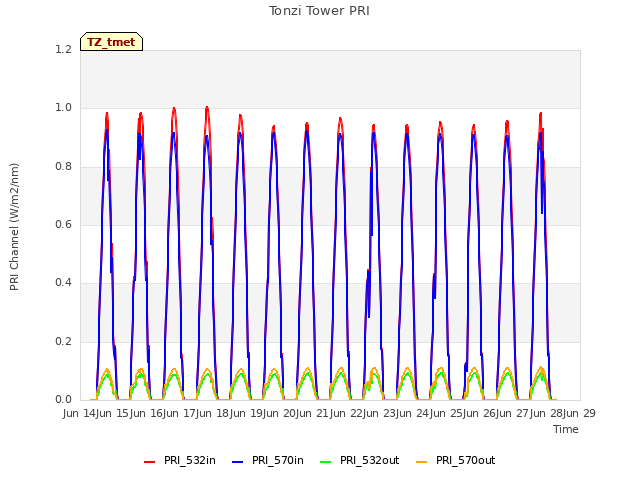The image size is (640, 480).
Task: Click the Jun 28 x-axis tick label
Action: (x=547, y=413)
